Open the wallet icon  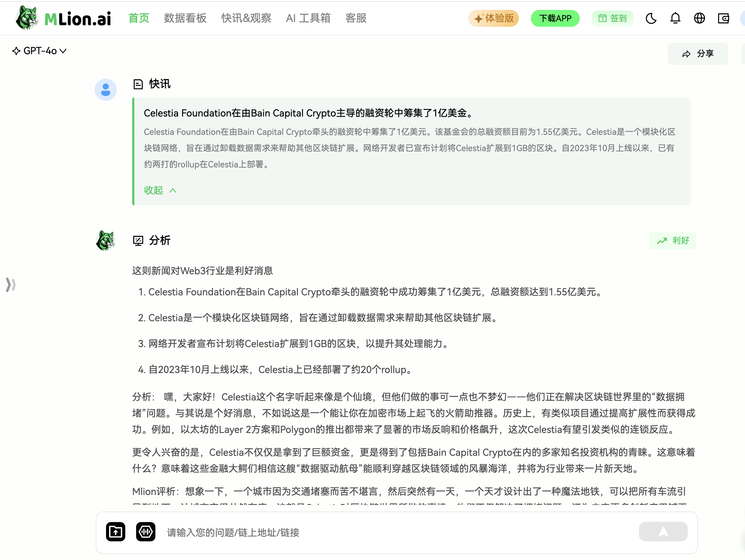coord(723,18)
